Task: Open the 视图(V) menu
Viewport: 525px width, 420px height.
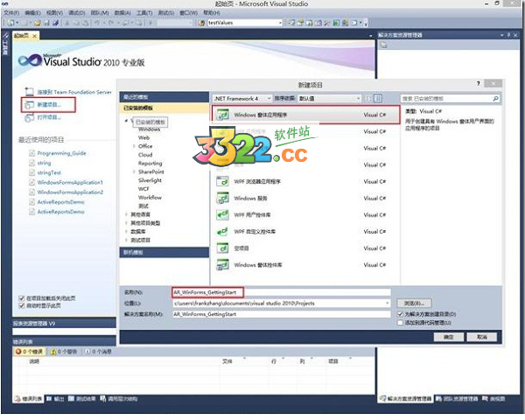Action: (54, 13)
